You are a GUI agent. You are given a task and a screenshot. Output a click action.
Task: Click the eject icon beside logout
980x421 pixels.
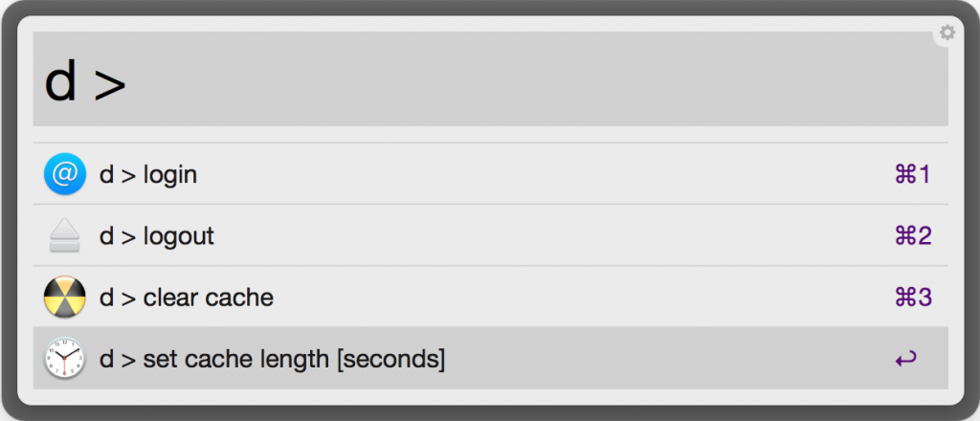tap(65, 236)
